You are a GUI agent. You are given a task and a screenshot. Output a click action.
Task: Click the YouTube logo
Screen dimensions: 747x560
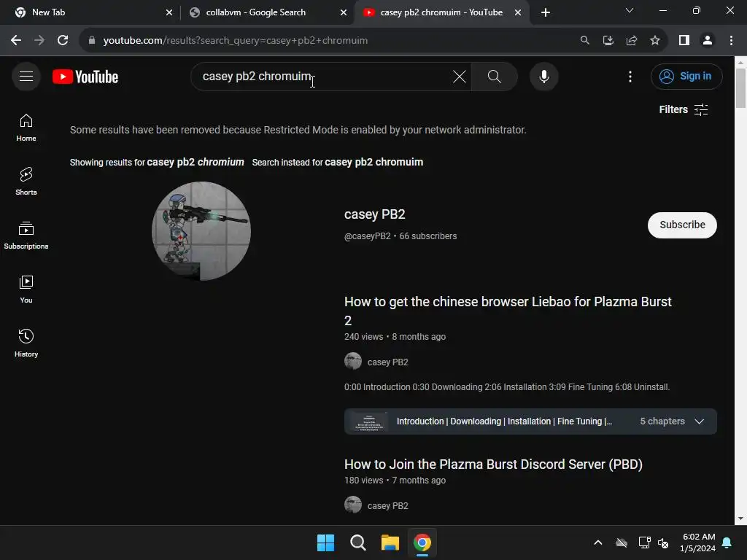(x=85, y=77)
